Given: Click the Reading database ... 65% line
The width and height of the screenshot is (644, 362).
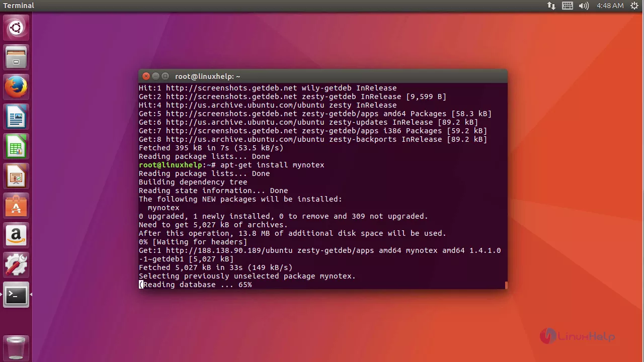Looking at the screenshot, I should 195,285.
